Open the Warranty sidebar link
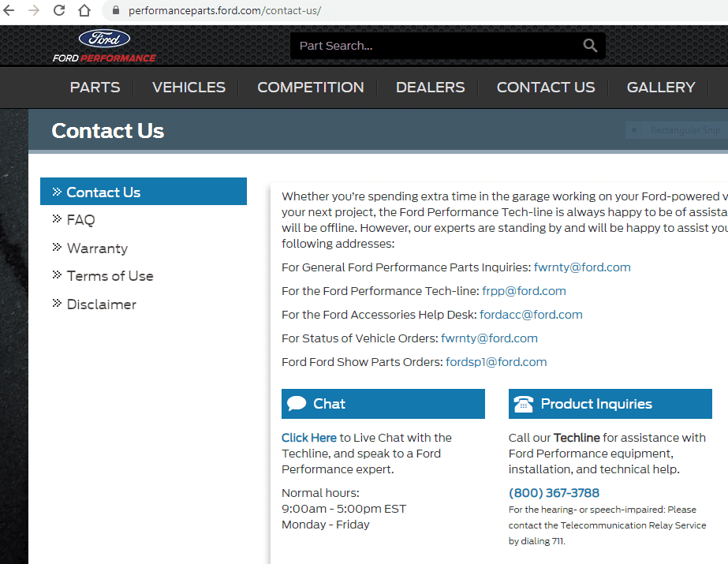 (x=97, y=248)
